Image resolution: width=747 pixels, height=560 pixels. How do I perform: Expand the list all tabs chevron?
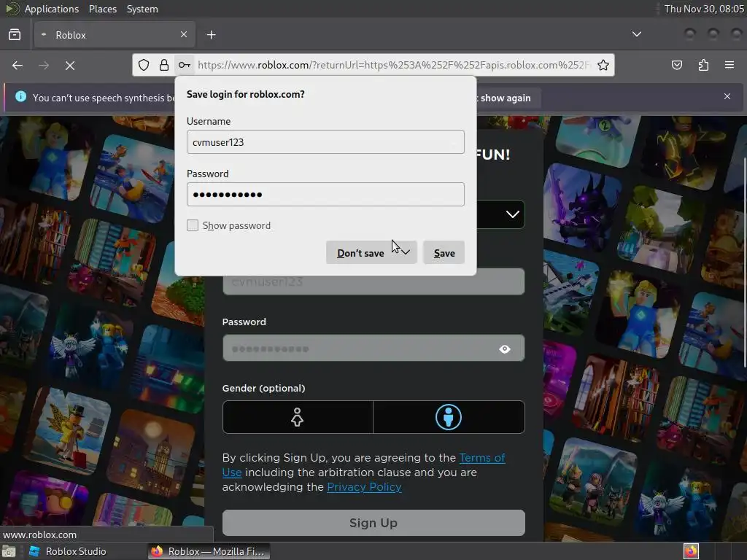(x=636, y=34)
